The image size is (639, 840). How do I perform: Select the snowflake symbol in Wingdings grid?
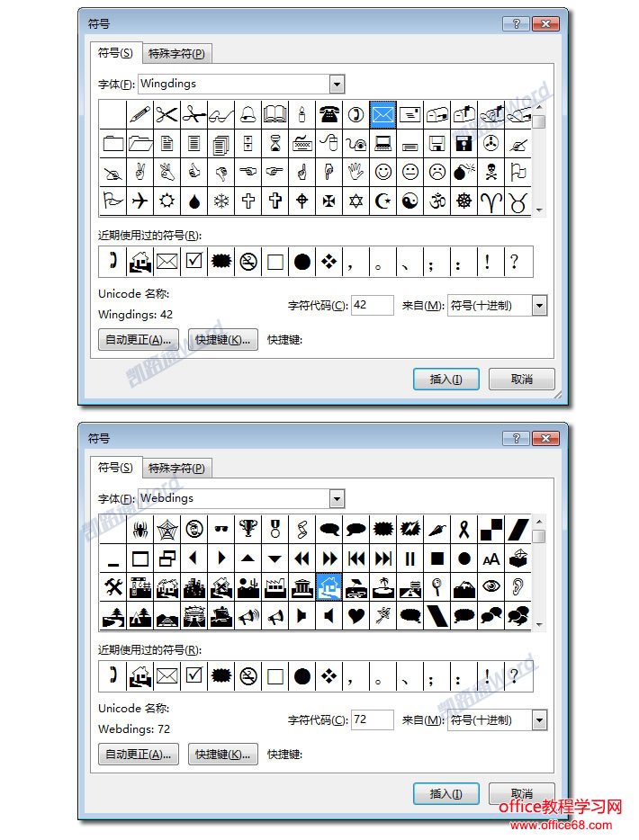(220, 201)
